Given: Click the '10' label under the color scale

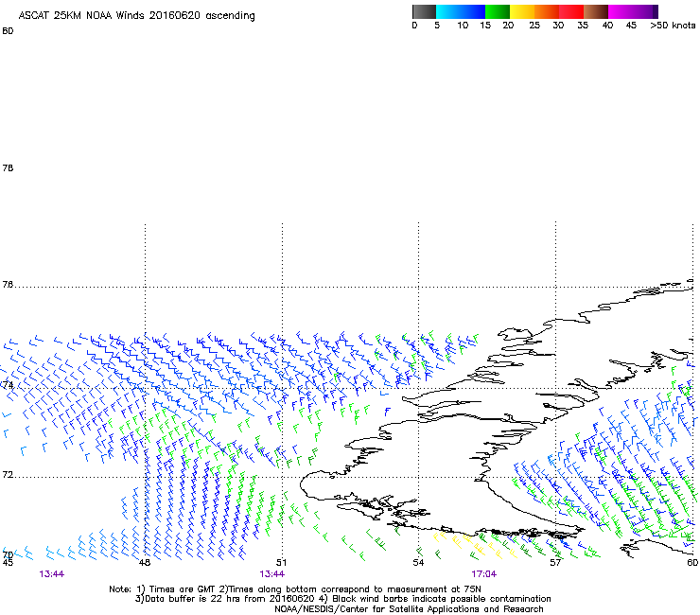Looking at the screenshot, I should (x=463, y=26).
